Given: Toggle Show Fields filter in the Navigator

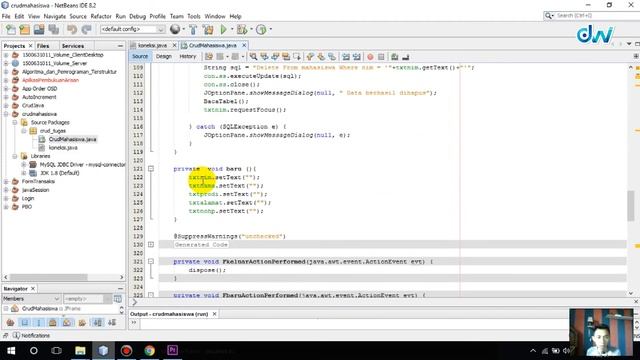Looking at the screenshot, I should [24, 323].
